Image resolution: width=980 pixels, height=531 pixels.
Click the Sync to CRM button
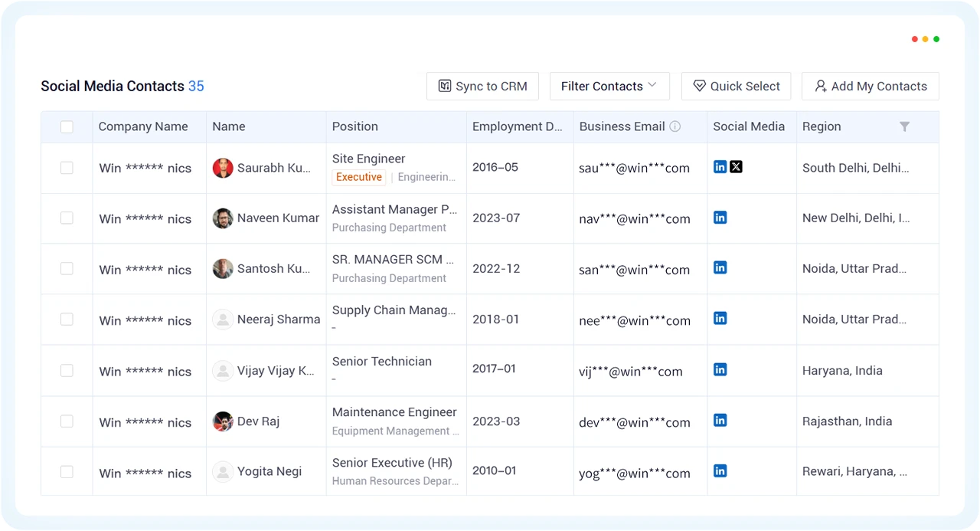[482, 86]
